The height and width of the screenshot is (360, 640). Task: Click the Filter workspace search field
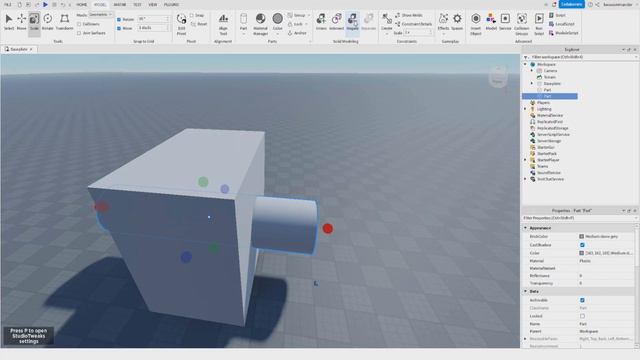click(x=581, y=57)
